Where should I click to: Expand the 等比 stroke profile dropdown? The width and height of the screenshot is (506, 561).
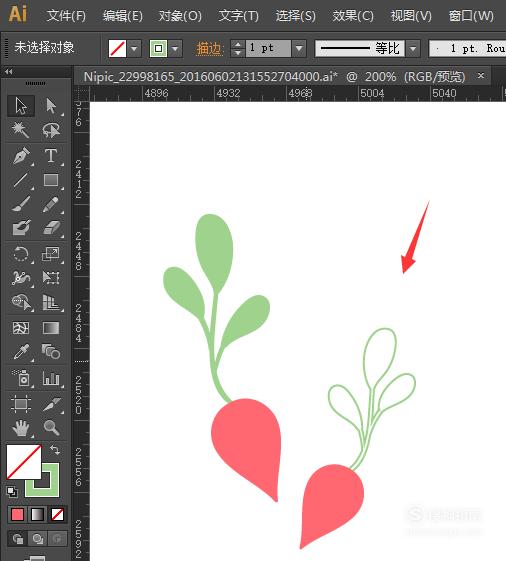point(413,48)
